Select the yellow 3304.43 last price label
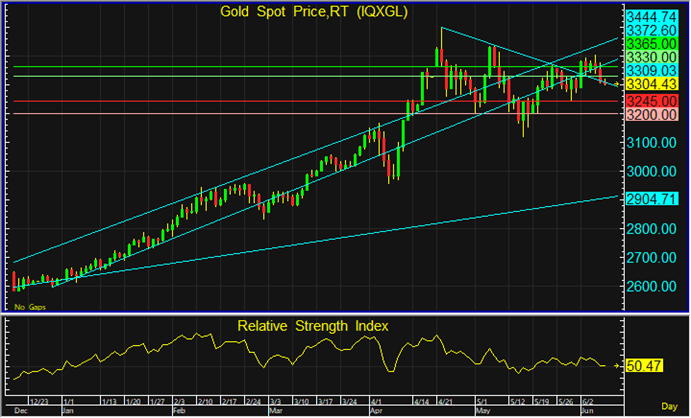 click(x=653, y=85)
